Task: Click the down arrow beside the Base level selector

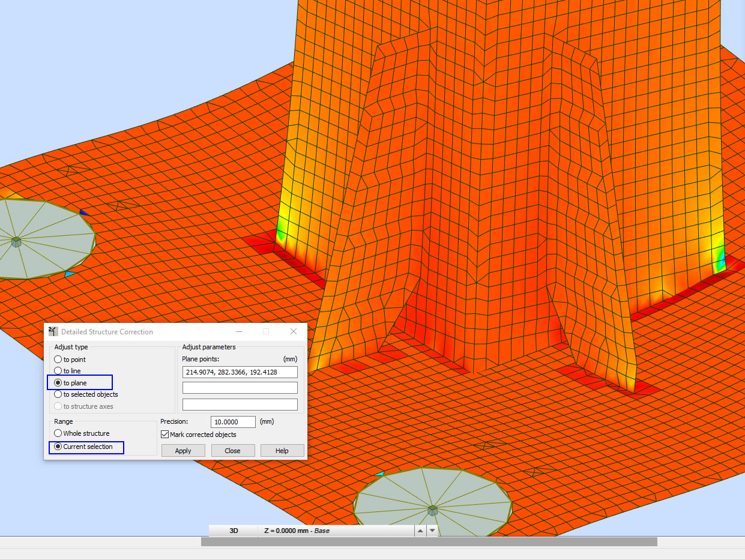Action: coord(432,531)
